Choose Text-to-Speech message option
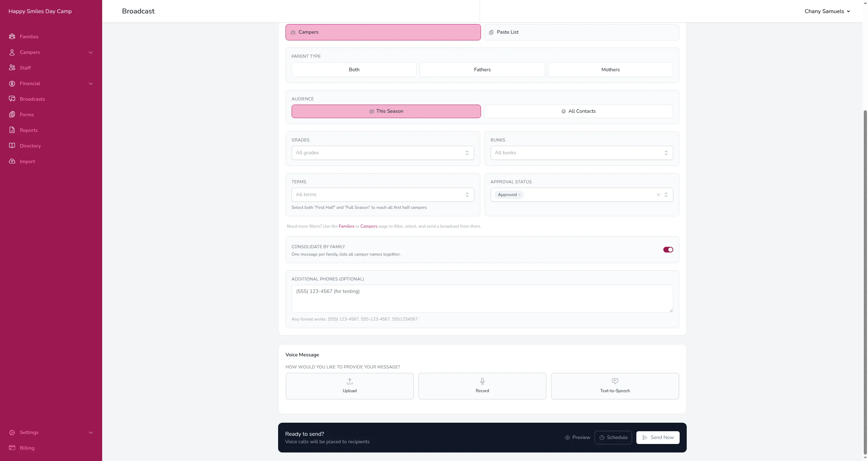 pos(615,386)
